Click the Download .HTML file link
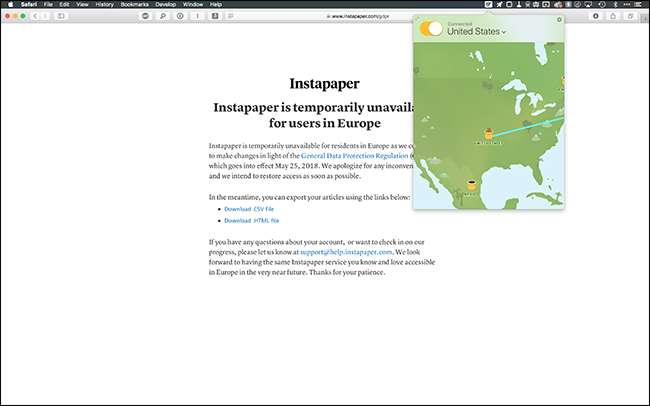 252,220
